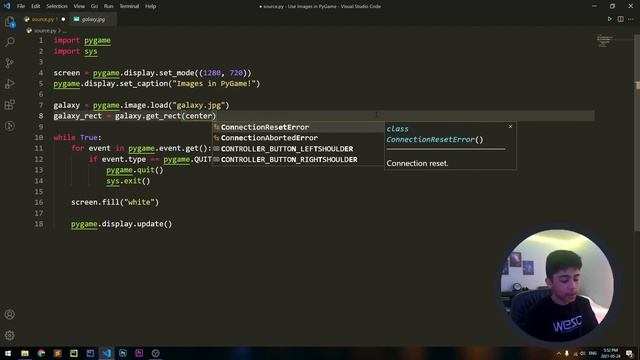
Task: Click the webcam overlay of the presenter
Action: (557, 285)
